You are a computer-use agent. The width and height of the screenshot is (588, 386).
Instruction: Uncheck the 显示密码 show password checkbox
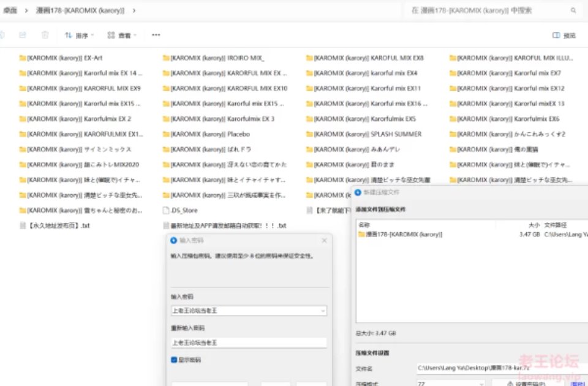tap(174, 360)
